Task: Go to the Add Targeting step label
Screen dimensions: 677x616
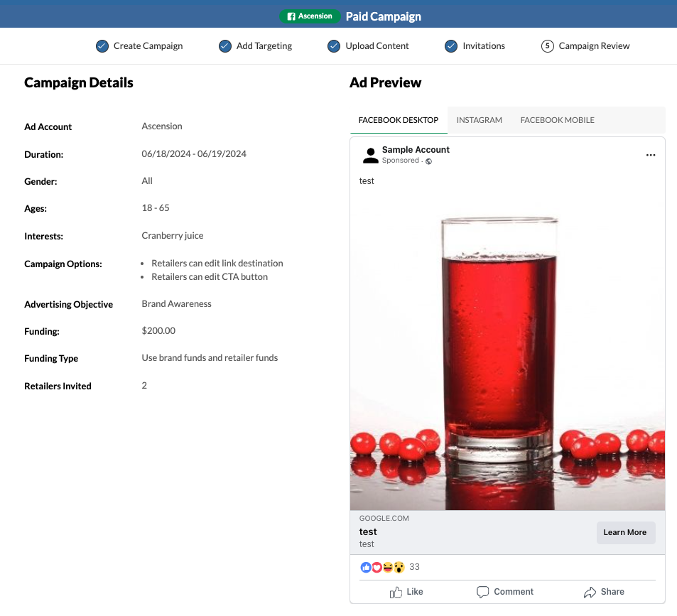Action: click(264, 45)
